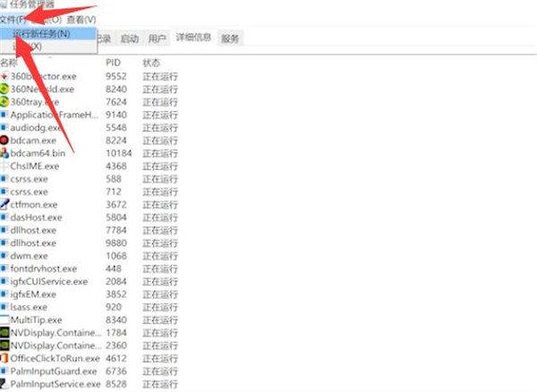The height and width of the screenshot is (392, 537).
Task: Click the 360tray.exe process icon
Action: click(x=4, y=102)
